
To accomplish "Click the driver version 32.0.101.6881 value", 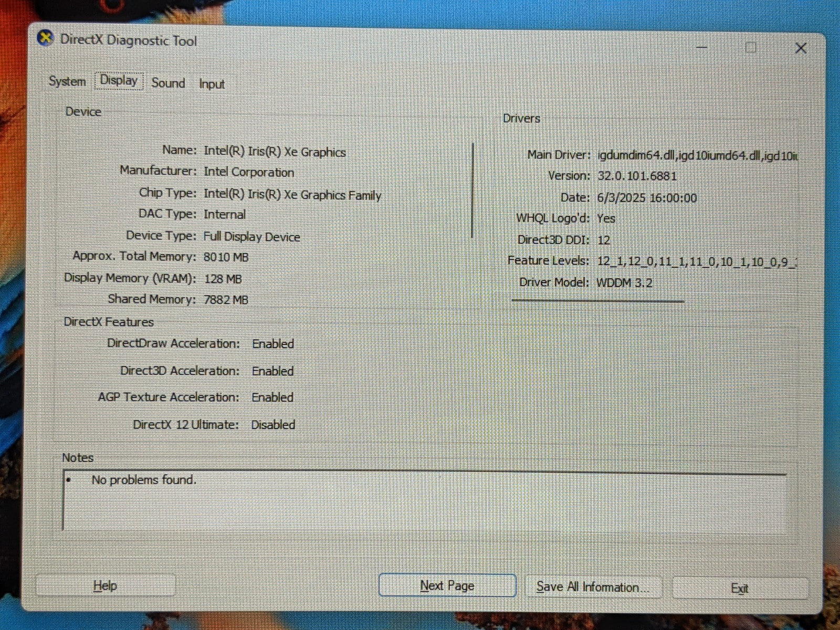I will (x=637, y=176).
